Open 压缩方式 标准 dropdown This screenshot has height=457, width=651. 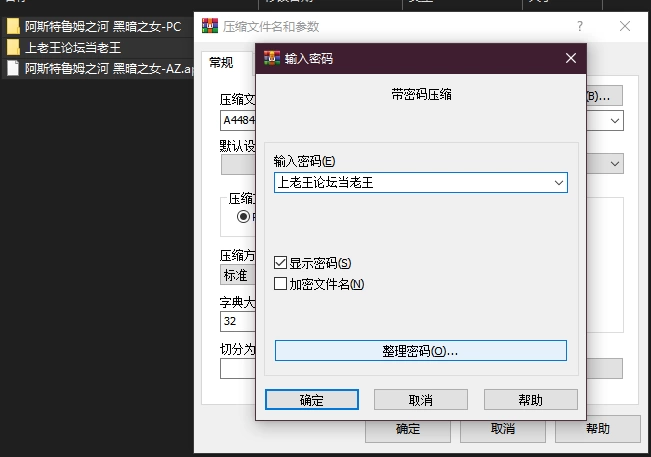click(x=237, y=275)
